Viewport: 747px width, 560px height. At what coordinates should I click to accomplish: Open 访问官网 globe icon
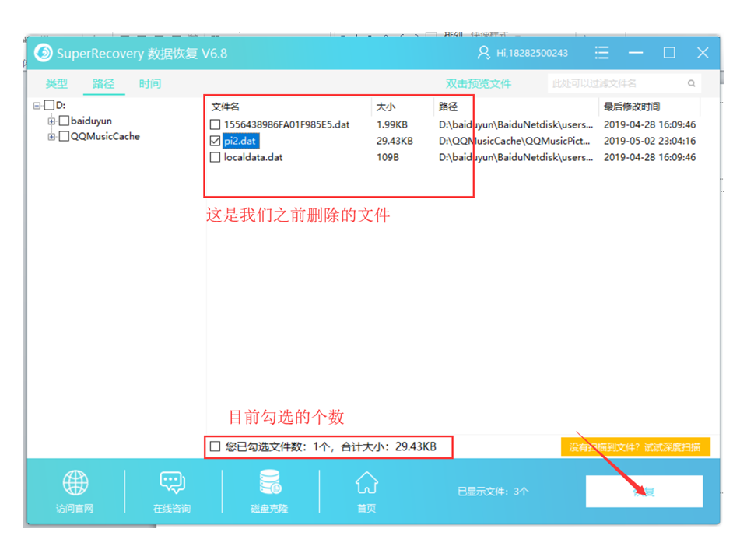click(x=75, y=482)
